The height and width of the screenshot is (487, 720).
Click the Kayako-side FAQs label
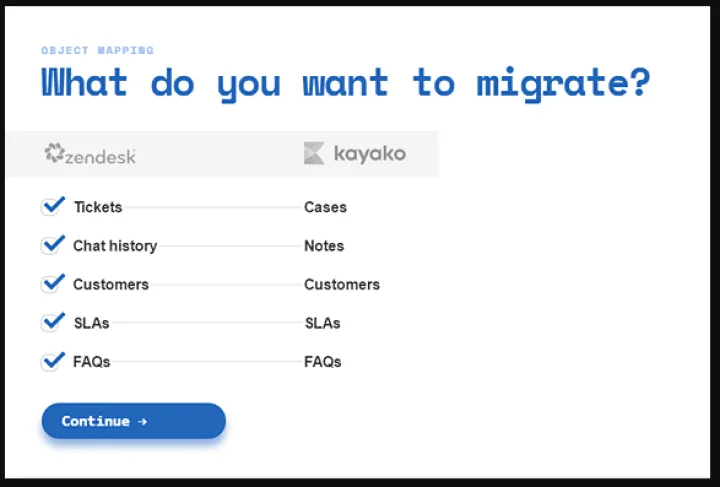322,362
